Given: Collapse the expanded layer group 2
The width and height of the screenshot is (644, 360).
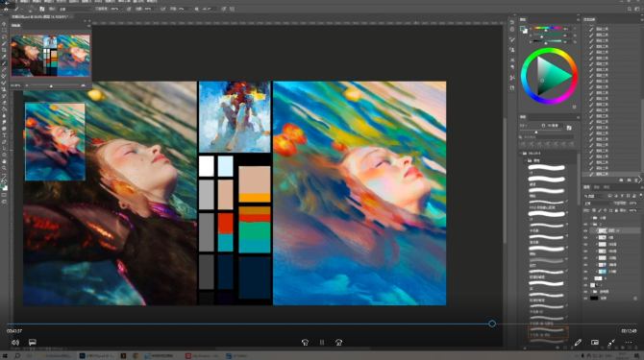Looking at the screenshot, I should tap(590, 225).
